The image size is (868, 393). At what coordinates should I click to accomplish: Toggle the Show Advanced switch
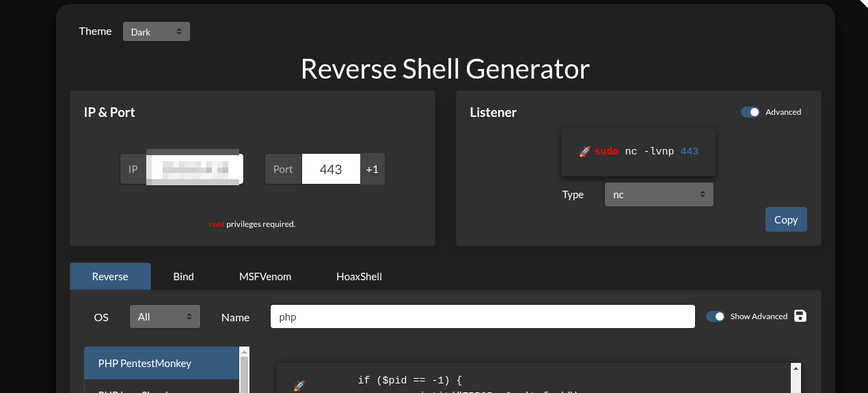tap(715, 316)
